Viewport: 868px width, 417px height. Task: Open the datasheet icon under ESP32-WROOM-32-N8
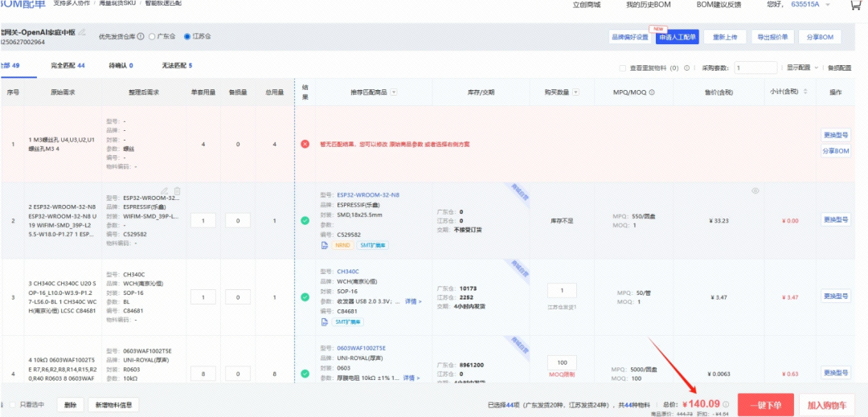(x=325, y=245)
